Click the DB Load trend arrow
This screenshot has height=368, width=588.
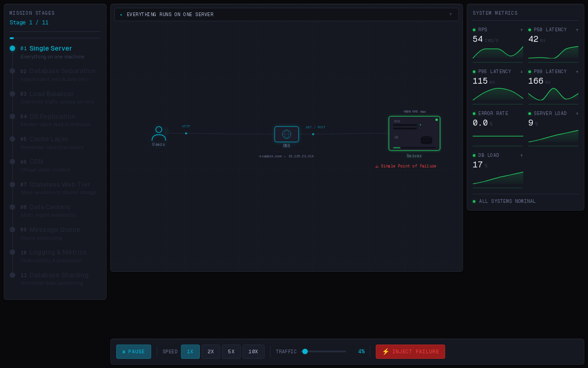coord(521,155)
